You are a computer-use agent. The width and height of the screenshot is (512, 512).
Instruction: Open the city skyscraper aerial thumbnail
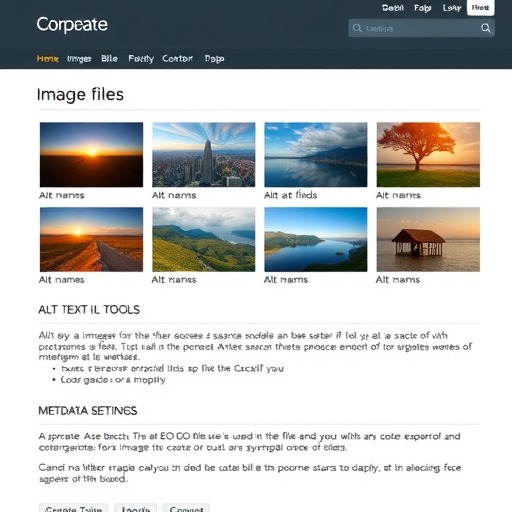tap(204, 154)
